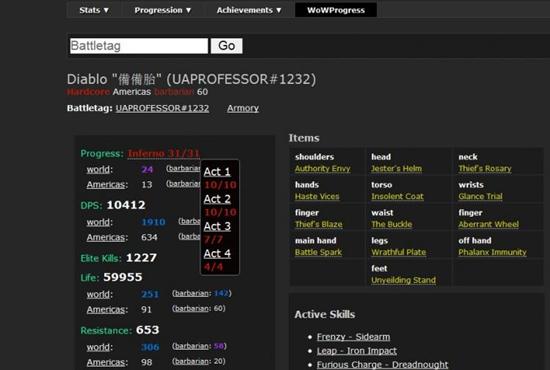Open the Progression dropdown menu
Viewport: 550px width, 370px height.
[x=163, y=10]
